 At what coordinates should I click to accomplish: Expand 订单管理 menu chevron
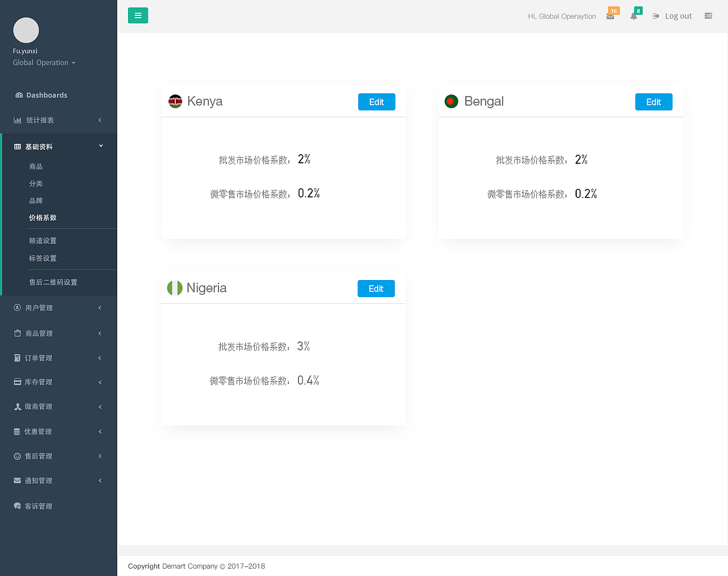100,358
